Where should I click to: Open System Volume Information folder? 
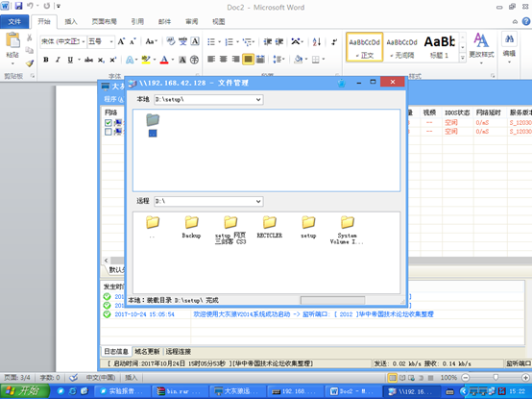click(x=347, y=230)
